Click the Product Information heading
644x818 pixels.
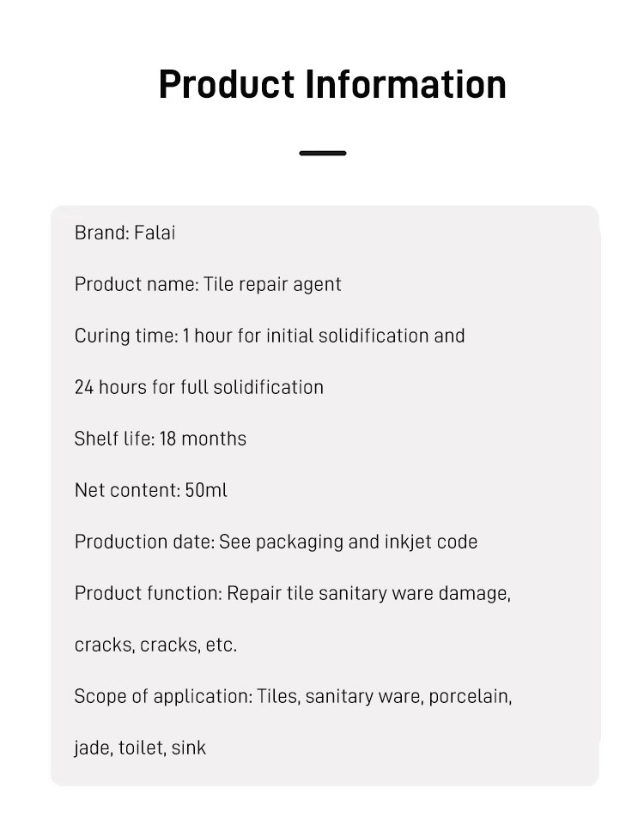pos(332,85)
